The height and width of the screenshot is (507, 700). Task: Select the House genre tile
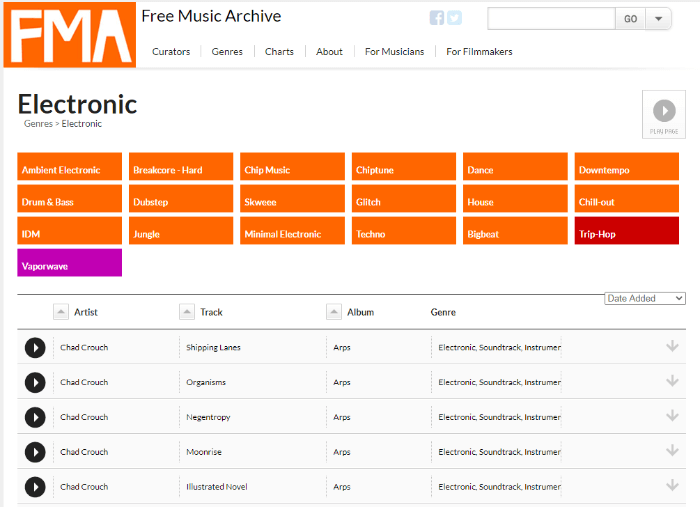coord(515,199)
